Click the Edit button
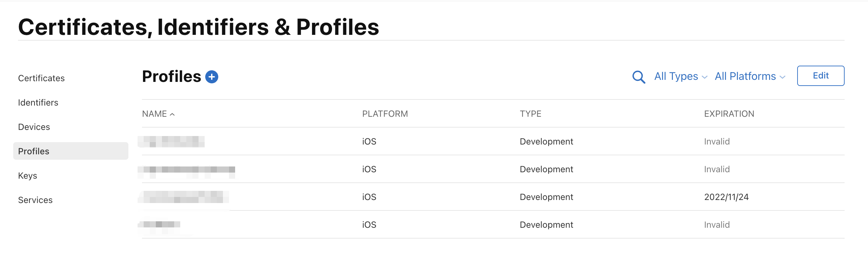 820,76
